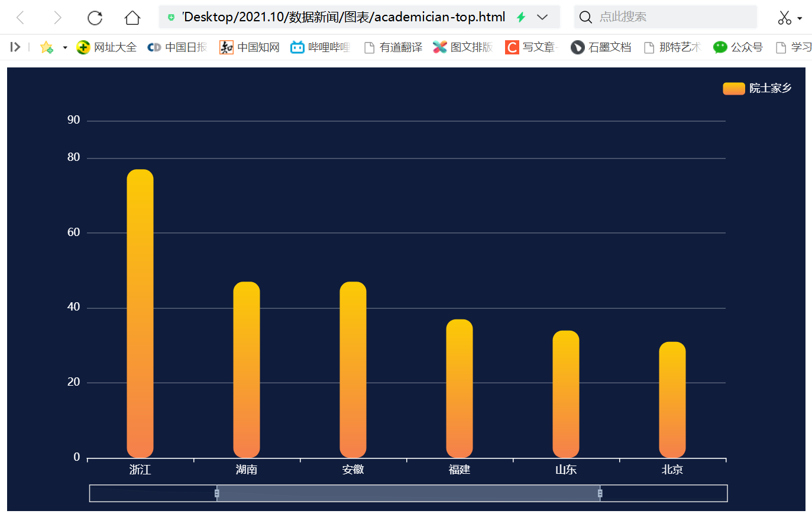Click the 福建 bar in the chart
The height and width of the screenshot is (517, 812).
tap(460, 389)
